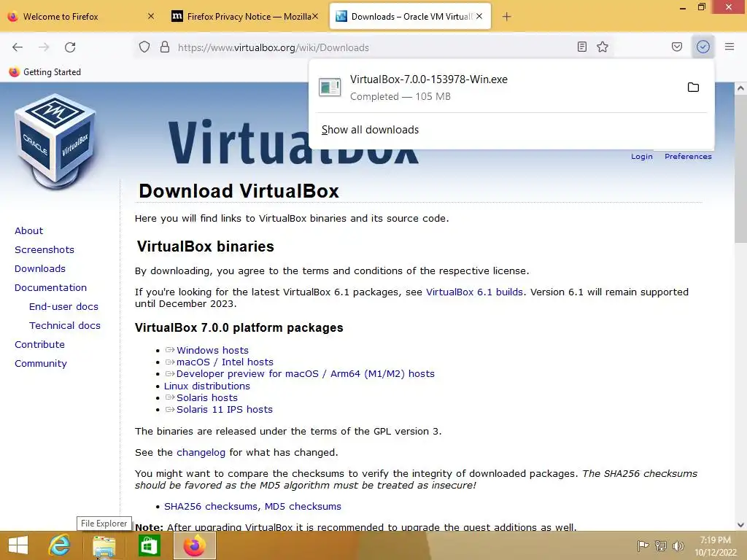This screenshot has width=747, height=560.
Task: Open a new tab with plus button
Action: 507,17
